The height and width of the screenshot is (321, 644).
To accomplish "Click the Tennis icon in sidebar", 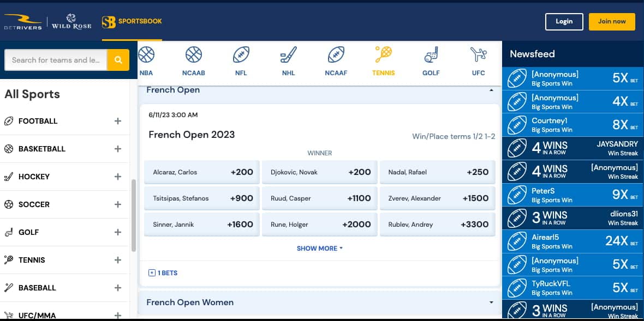I will point(9,260).
